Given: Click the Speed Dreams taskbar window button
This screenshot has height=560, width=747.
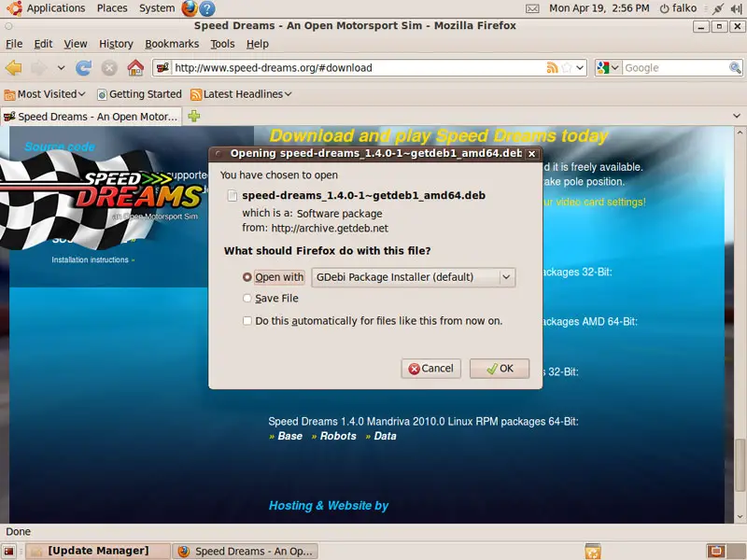Looking at the screenshot, I should coord(245,551).
